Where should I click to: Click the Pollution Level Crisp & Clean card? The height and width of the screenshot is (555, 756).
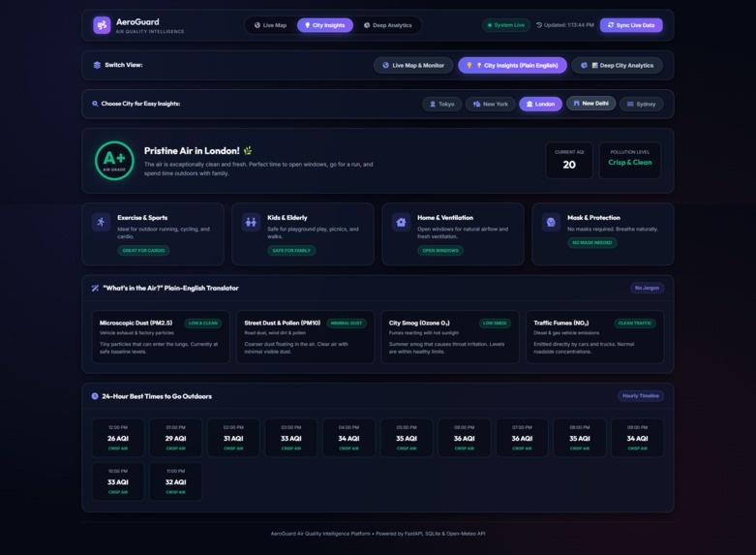point(630,160)
